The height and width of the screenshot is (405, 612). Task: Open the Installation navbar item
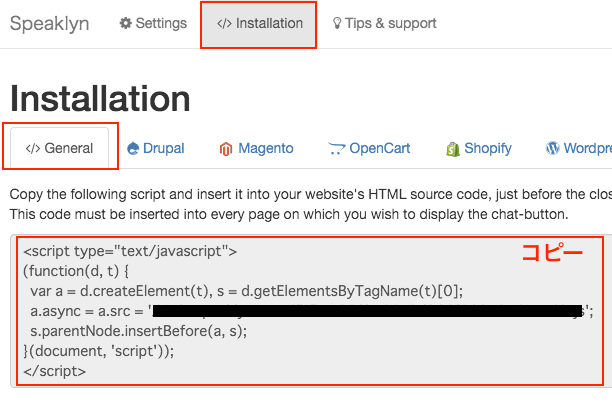258,25
